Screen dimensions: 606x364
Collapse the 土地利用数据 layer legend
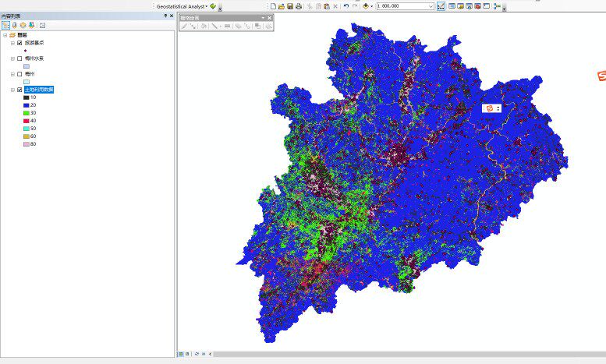[x=12, y=90]
